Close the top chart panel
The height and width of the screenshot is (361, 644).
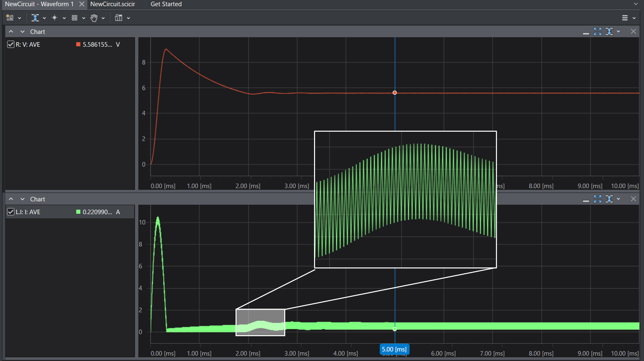pyautogui.click(x=633, y=31)
